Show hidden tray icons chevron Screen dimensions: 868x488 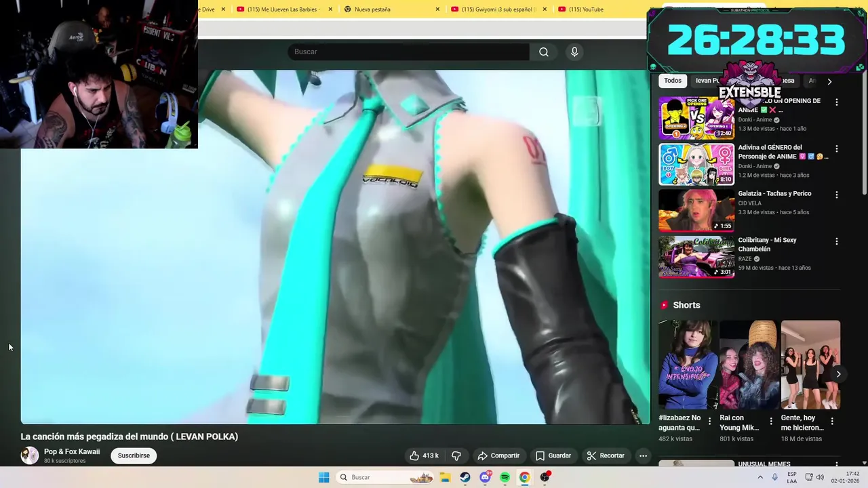(759, 477)
